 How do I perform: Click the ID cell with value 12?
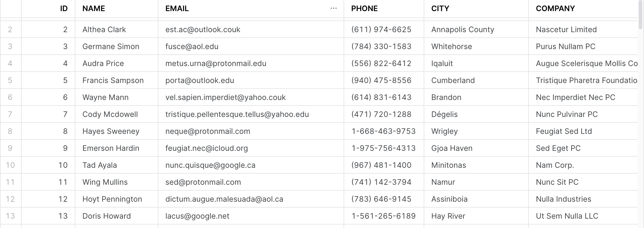click(48, 199)
